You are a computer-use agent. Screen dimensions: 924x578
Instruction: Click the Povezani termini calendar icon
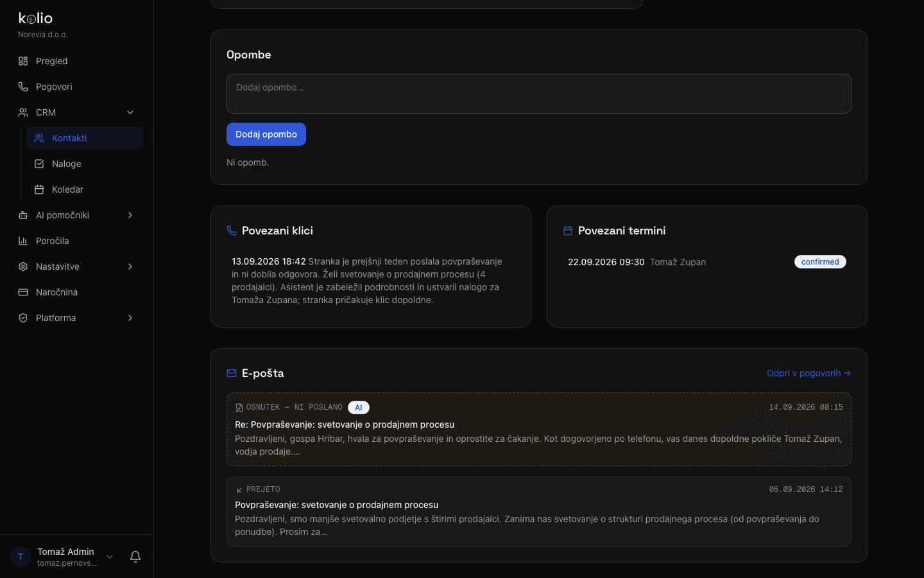click(x=568, y=231)
